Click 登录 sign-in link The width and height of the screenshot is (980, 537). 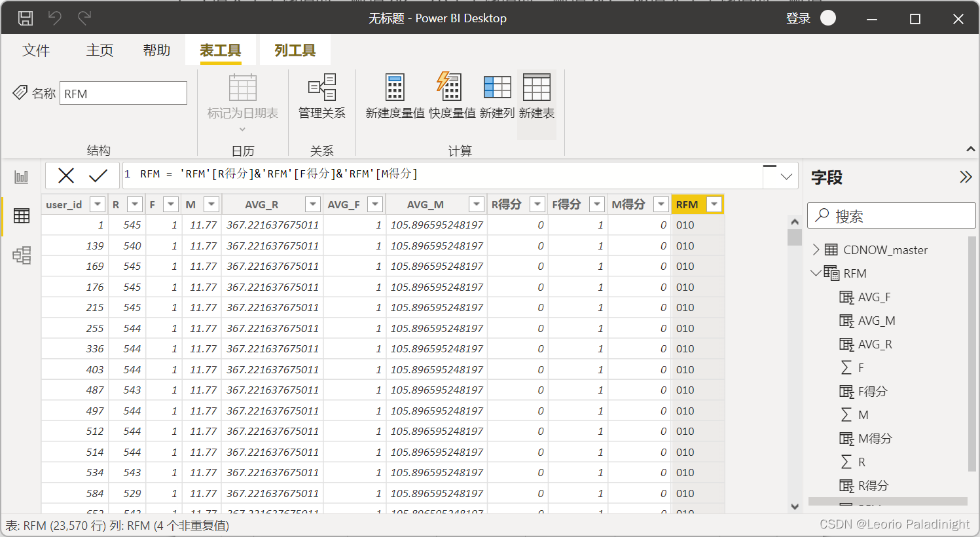coord(798,18)
